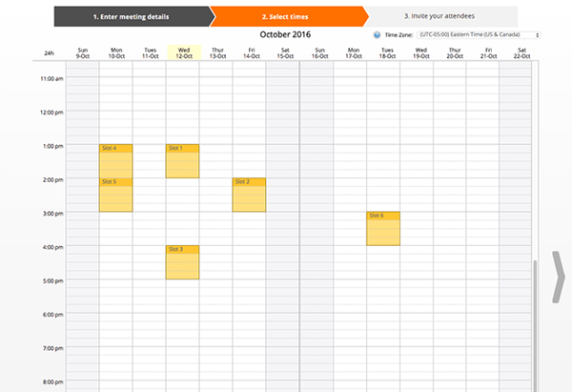Viewport: 572px width, 392px height.
Task: Click the Thur 13-Oct column header
Action: click(x=217, y=52)
